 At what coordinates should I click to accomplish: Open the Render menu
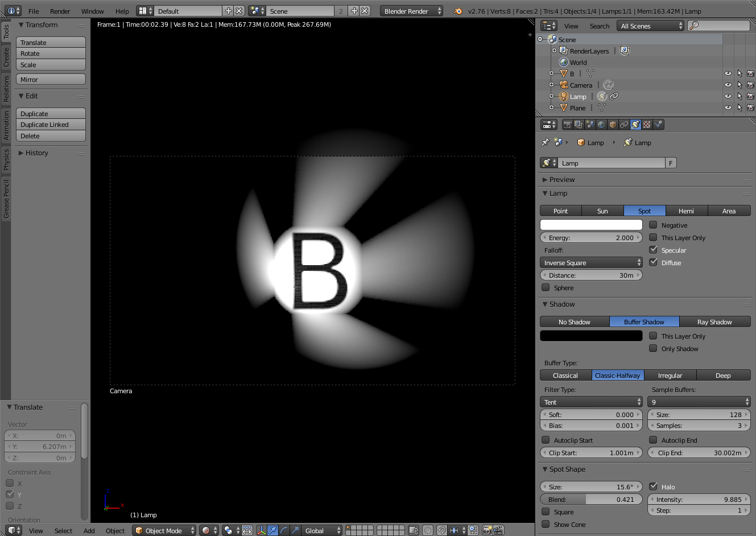pos(60,11)
